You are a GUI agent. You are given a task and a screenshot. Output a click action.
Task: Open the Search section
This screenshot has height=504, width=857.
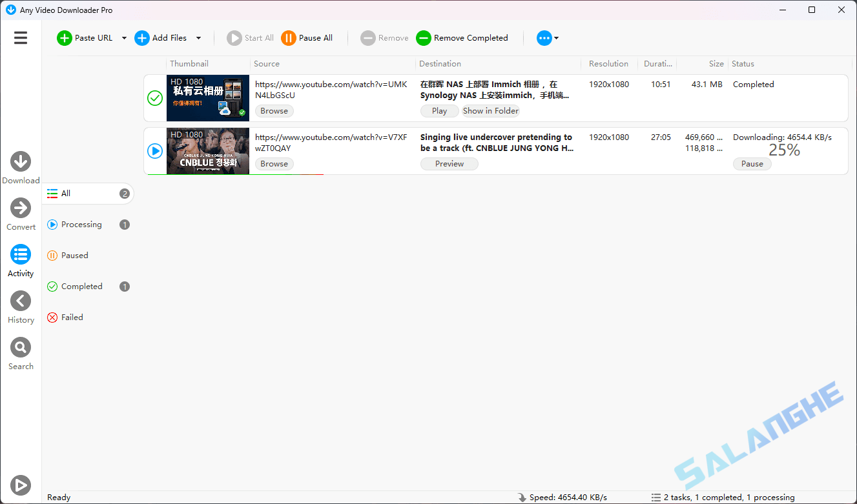[20, 347]
